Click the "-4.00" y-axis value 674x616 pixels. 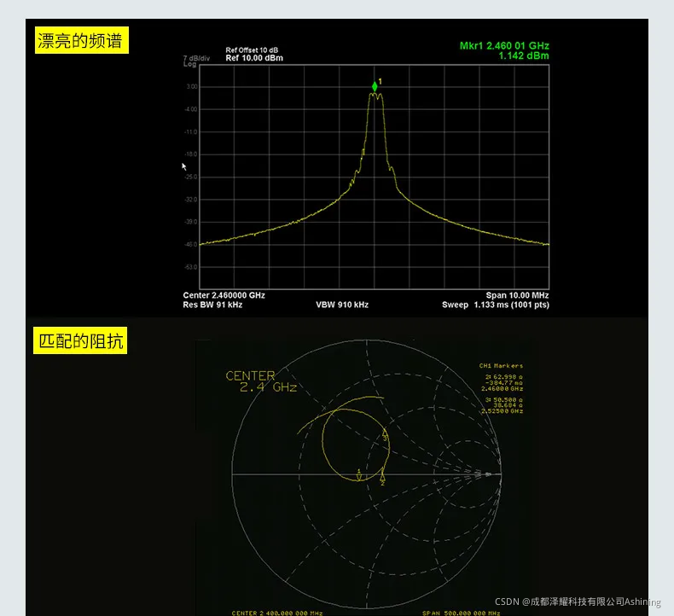point(191,109)
